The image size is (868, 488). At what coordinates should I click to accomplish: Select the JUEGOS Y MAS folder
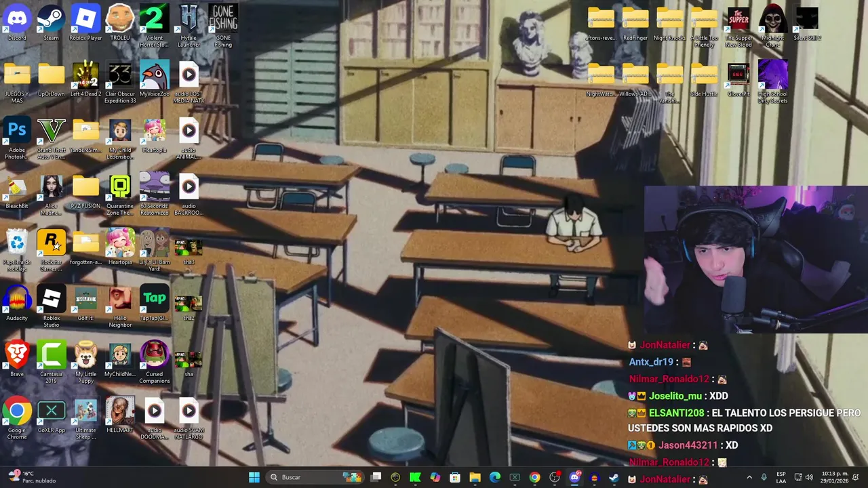[17, 83]
